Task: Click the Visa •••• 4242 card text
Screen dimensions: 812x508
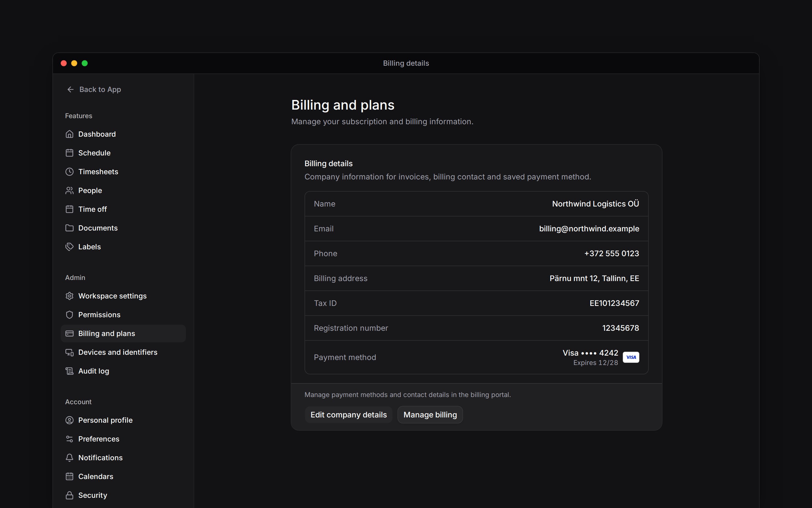Action: (x=590, y=353)
